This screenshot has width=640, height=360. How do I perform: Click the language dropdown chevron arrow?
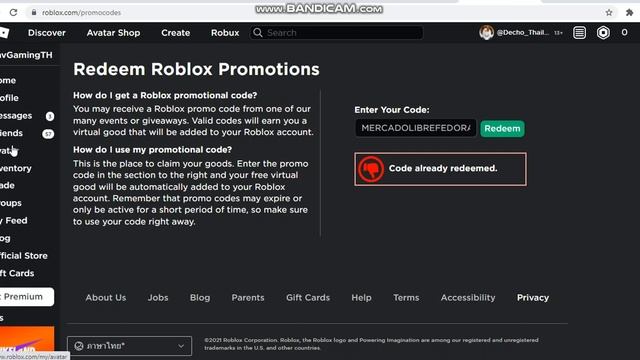(x=181, y=346)
